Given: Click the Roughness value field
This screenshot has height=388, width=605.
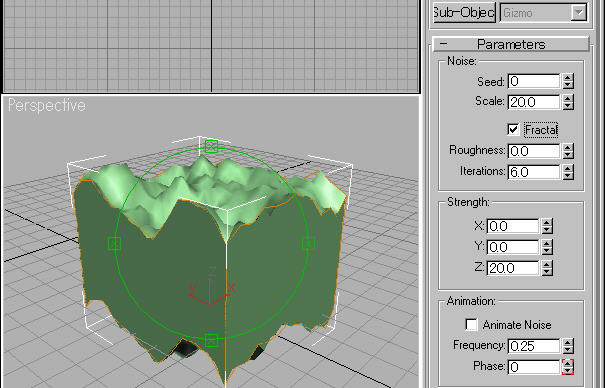Looking at the screenshot, I should 534,151.
